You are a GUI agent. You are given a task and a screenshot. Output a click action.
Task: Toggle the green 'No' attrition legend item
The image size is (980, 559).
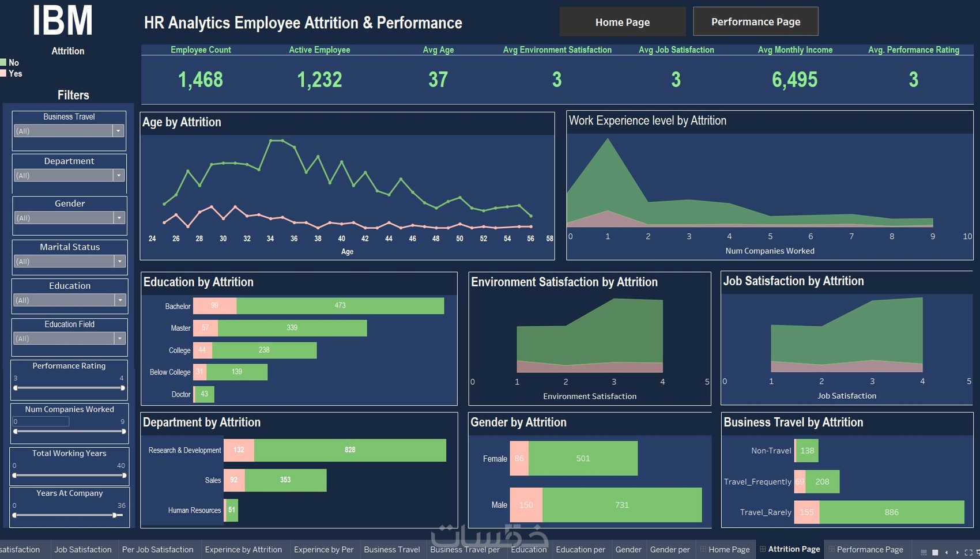(x=10, y=62)
